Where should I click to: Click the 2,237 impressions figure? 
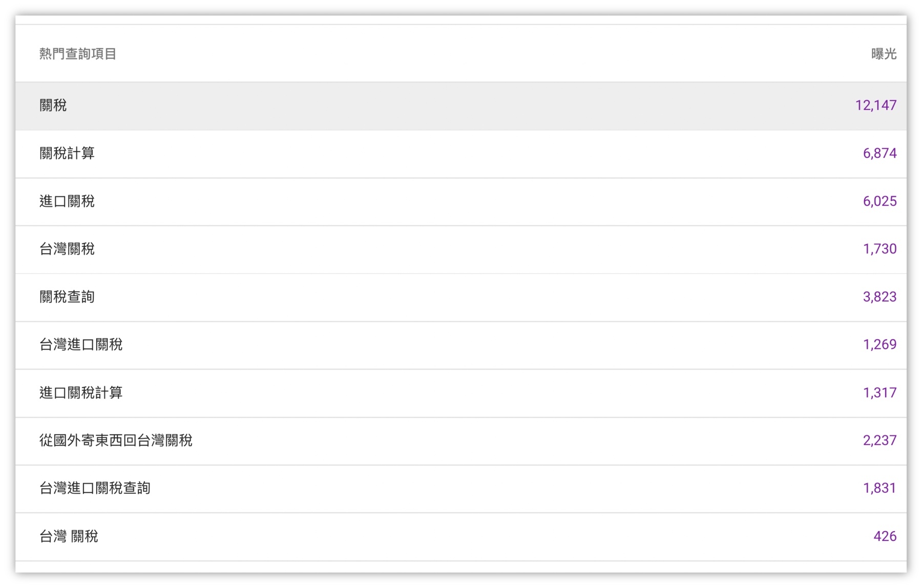[x=879, y=440]
